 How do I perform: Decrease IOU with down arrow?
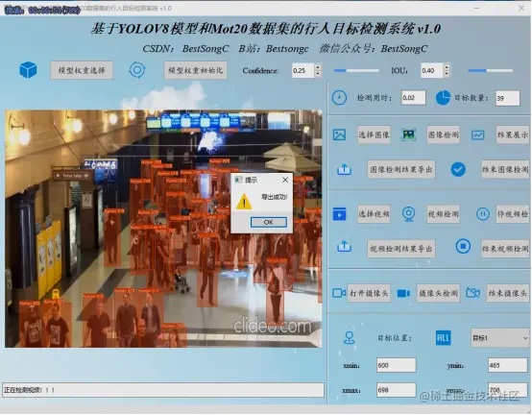pyautogui.click(x=447, y=74)
